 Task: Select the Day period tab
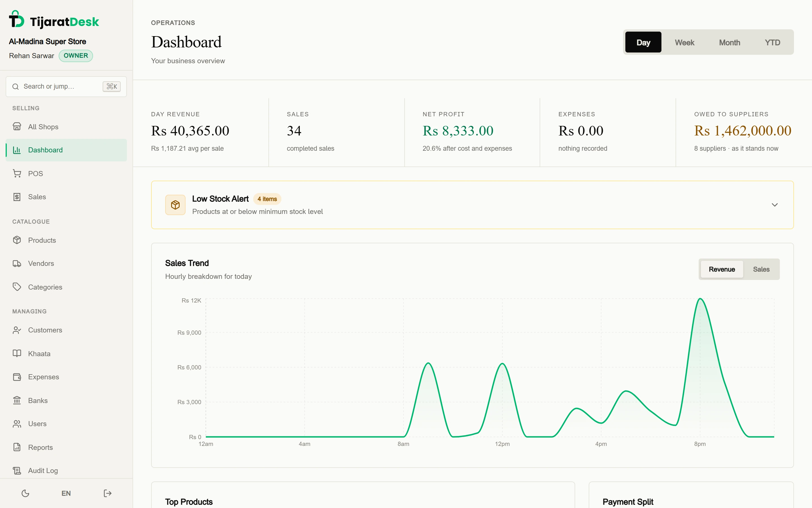pos(643,42)
